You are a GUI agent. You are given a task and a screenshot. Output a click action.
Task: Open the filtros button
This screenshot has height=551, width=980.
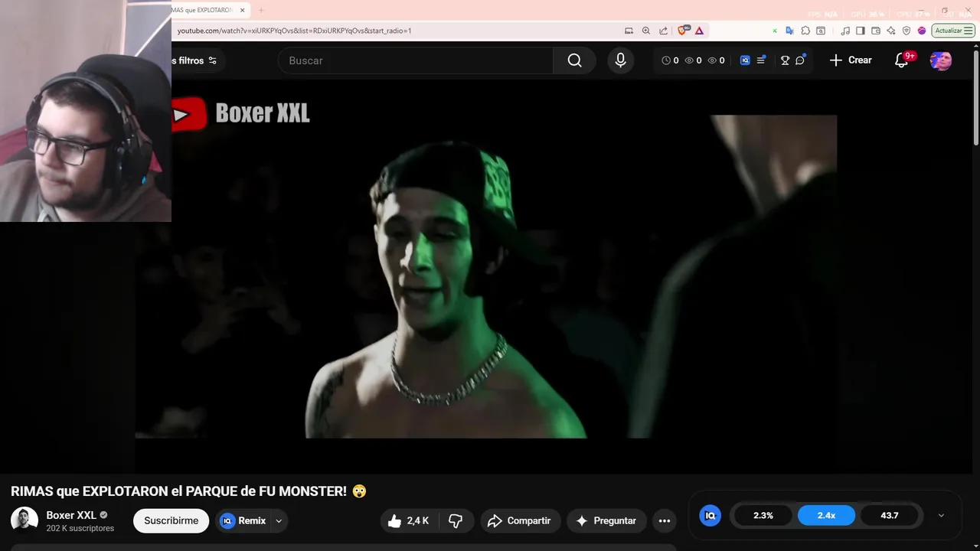point(197,60)
